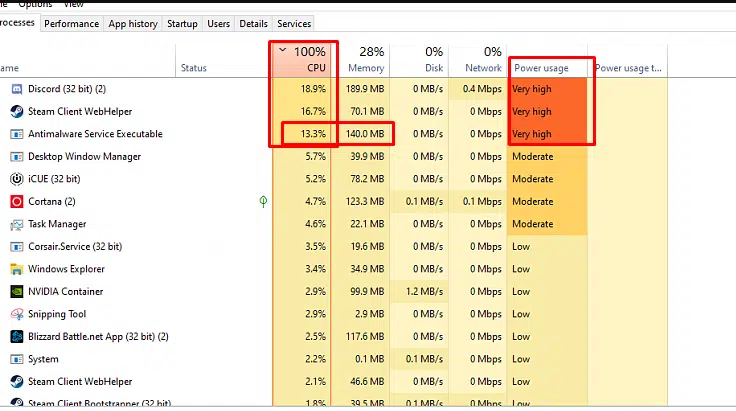Click the Antimalware Service Executable icon
The width and height of the screenshot is (736, 411).
point(16,134)
